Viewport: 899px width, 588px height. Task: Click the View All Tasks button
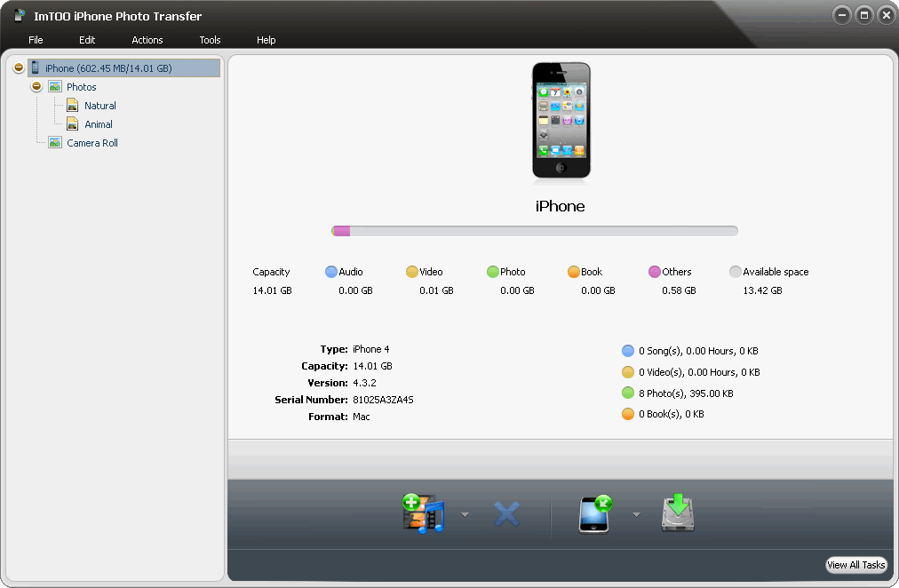click(x=856, y=565)
